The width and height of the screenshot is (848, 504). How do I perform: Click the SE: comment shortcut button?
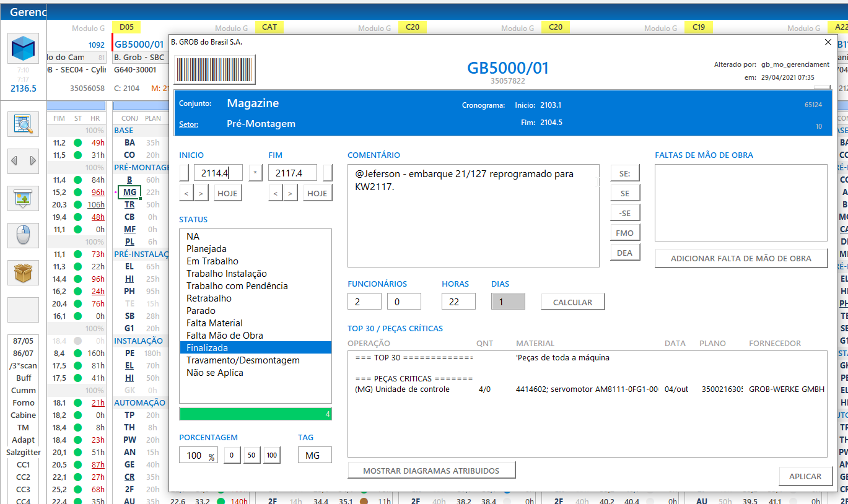click(625, 173)
